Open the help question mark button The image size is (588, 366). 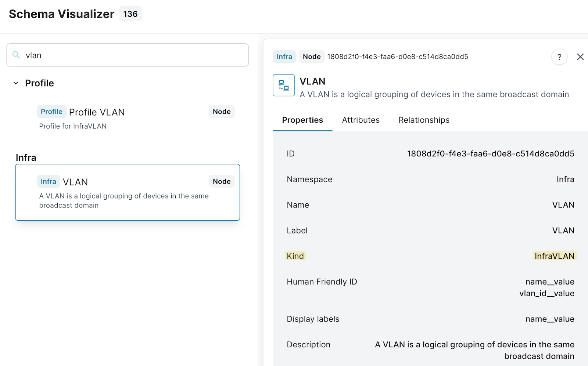pos(559,57)
